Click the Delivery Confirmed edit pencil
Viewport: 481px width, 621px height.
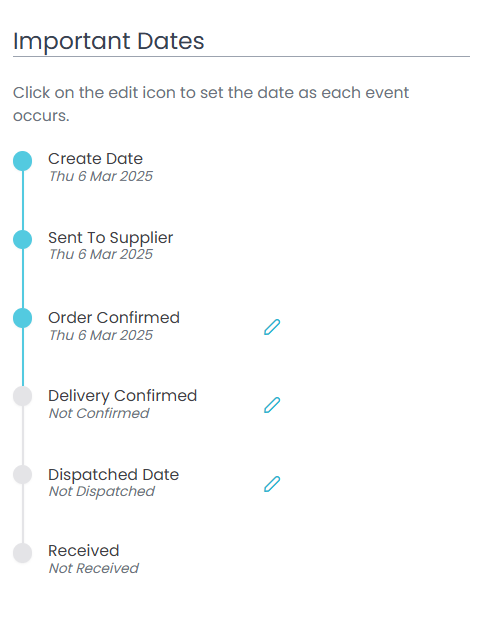[x=272, y=405]
